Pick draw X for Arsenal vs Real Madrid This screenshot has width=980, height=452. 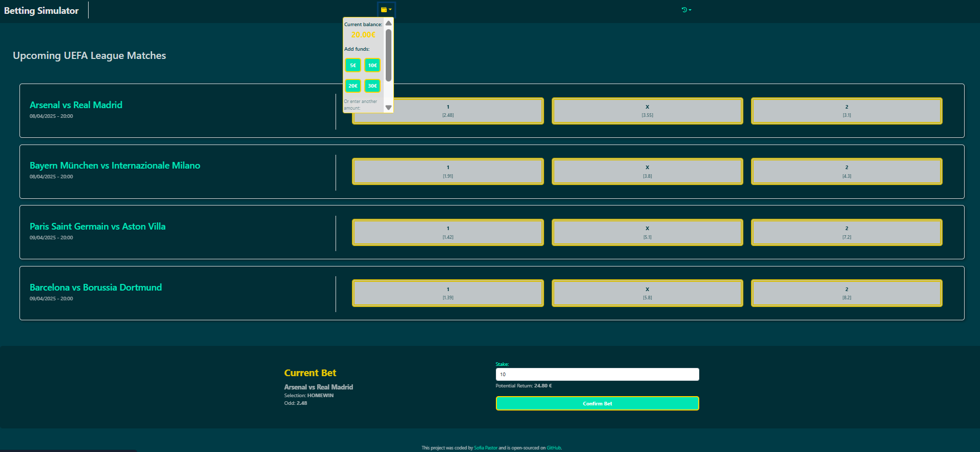click(x=647, y=111)
